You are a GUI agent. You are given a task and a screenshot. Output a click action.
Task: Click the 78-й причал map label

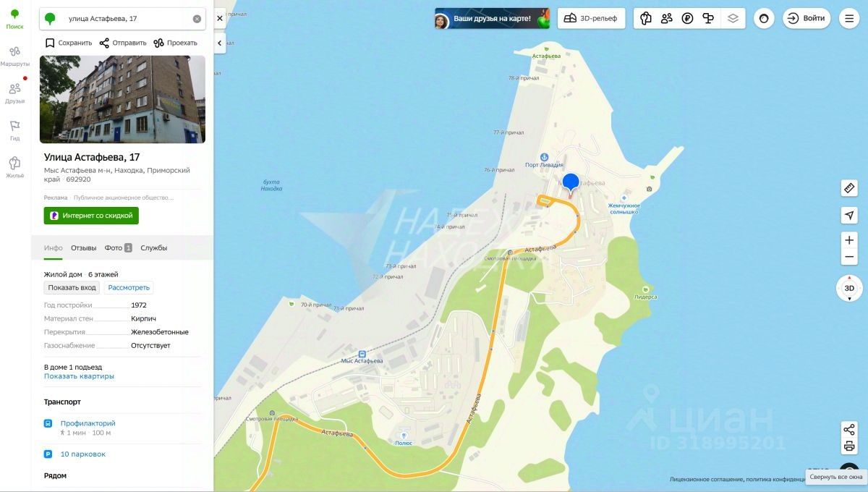coord(524,78)
